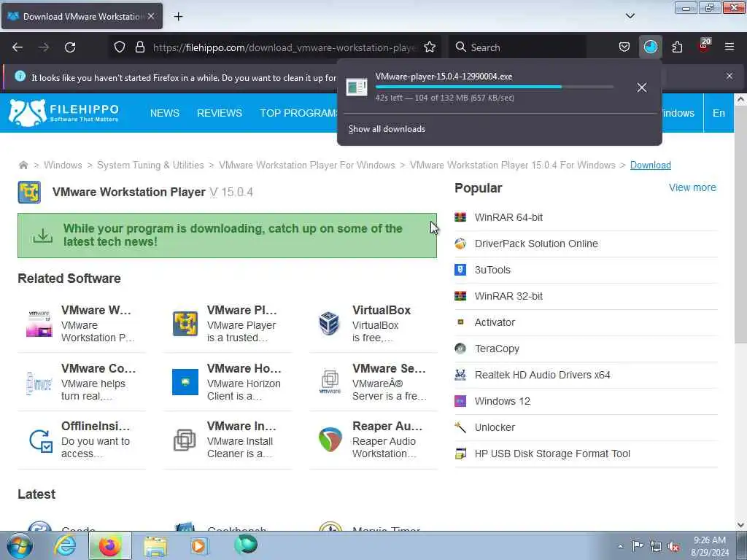Open a new tab with the plus button
This screenshot has width=747, height=560.
click(178, 17)
